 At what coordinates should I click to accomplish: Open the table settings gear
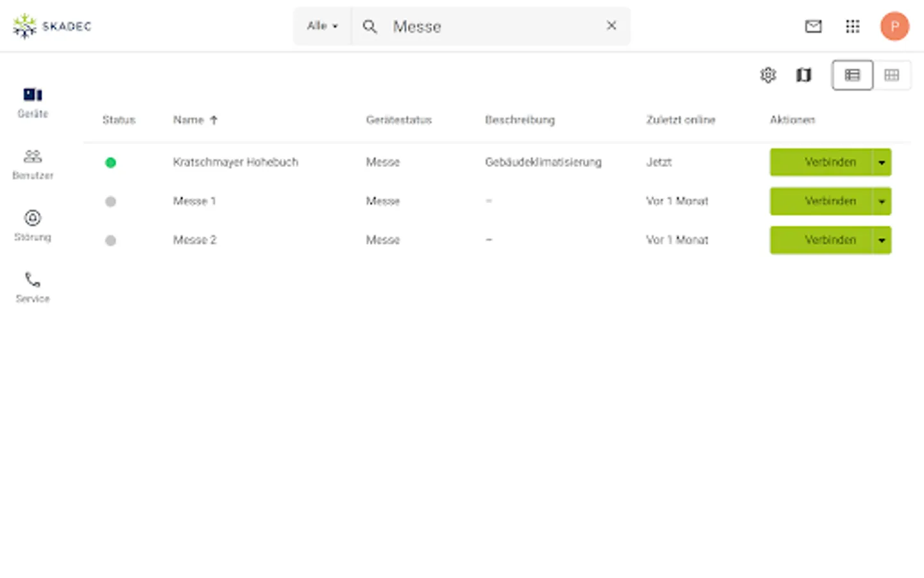(768, 75)
